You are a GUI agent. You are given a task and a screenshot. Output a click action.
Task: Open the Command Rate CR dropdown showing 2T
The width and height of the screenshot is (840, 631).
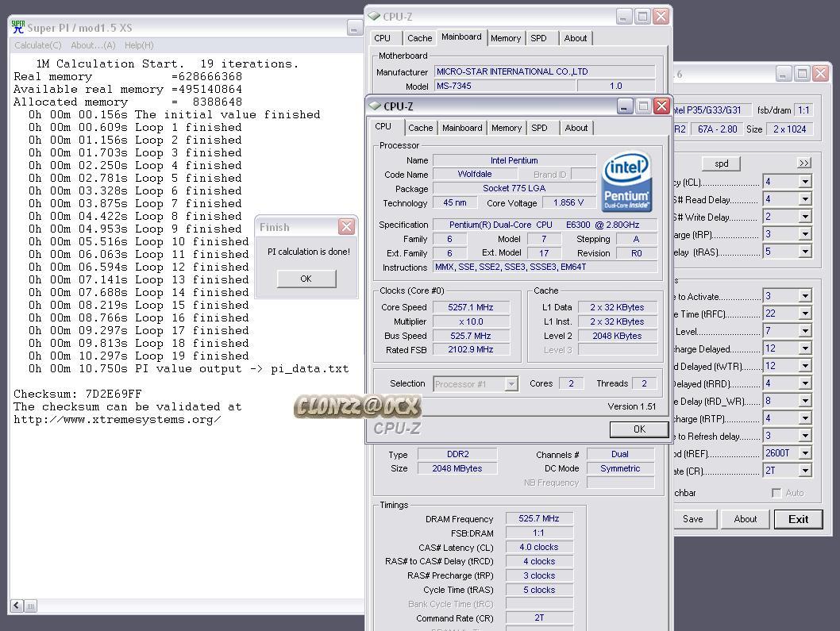click(x=805, y=471)
